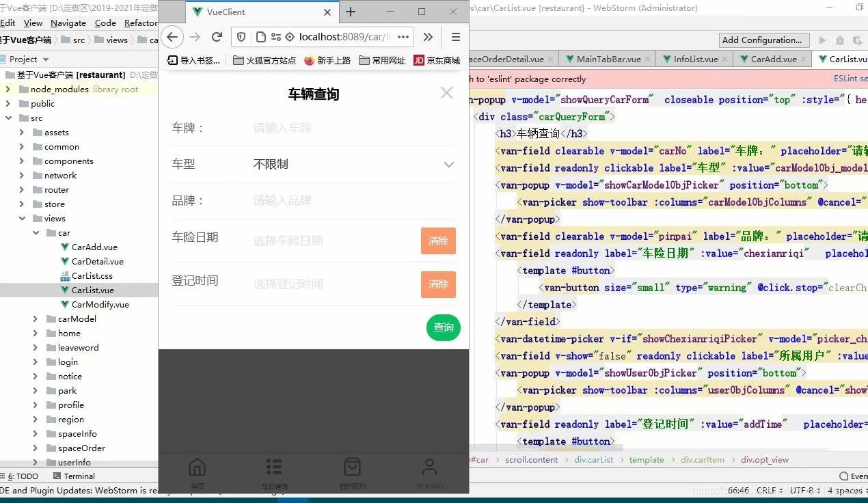Expand the carModel folder

(35, 319)
